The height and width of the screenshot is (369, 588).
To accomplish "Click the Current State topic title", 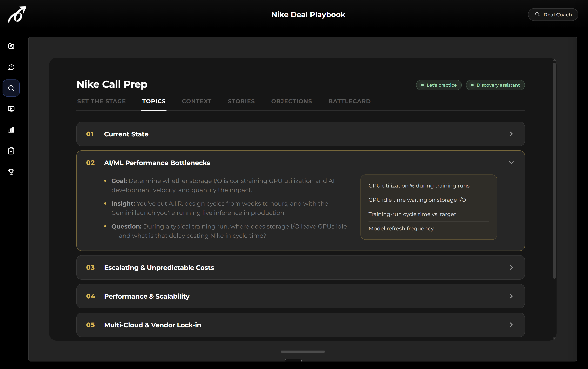I will pyautogui.click(x=126, y=134).
